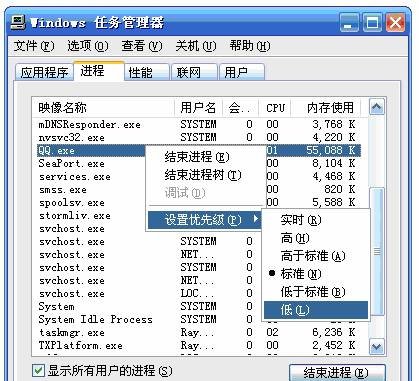Screen dimensions: 419x381
Task: Click memory value 6,236 K
Action: coord(334,332)
